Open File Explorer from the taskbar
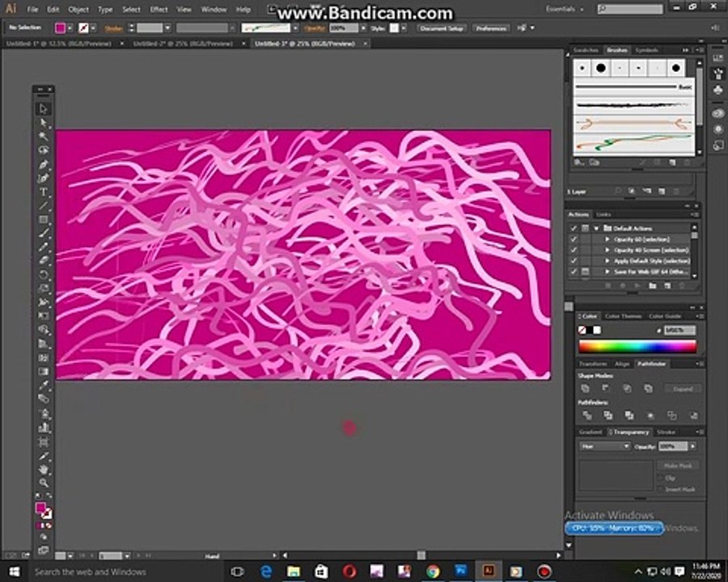Image resolution: width=728 pixels, height=582 pixels. [x=294, y=571]
